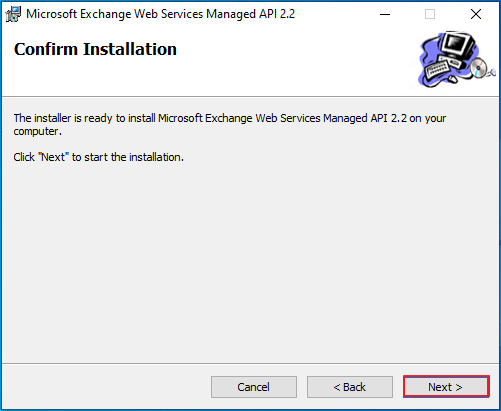Click the greyed-out maximize button

[x=430, y=14]
